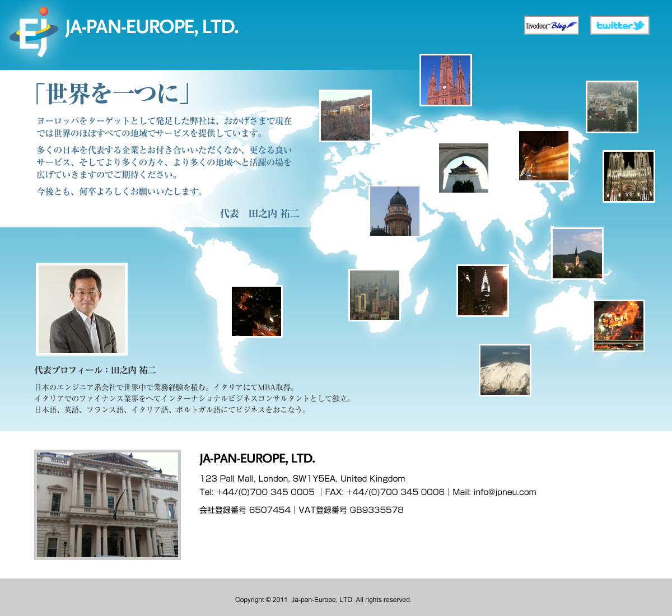Viewport: 672px width, 616px height.
Task: Click the footer JA-PAN-EUROPE, LTD. company name
Action: coord(257,459)
